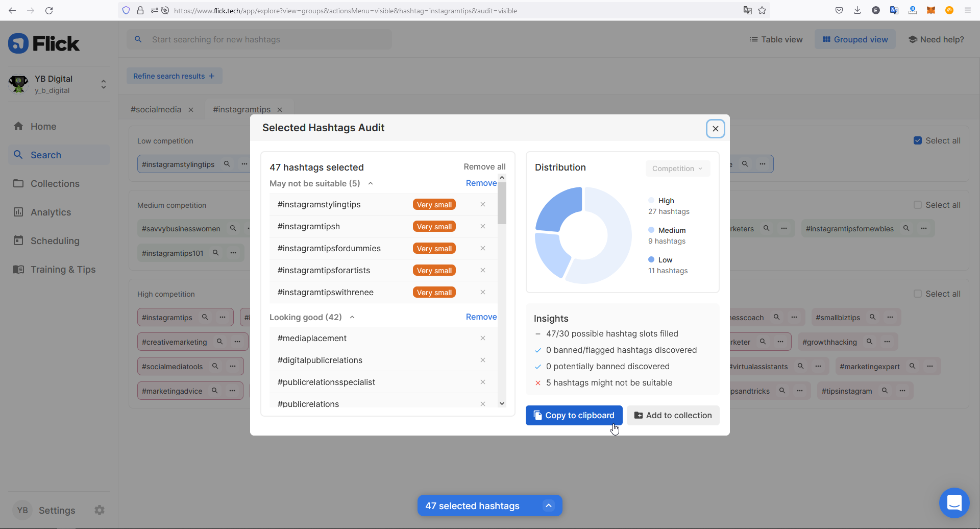This screenshot has width=980, height=529.
Task: Uncheck Select all for Low competition
Action: point(918,140)
